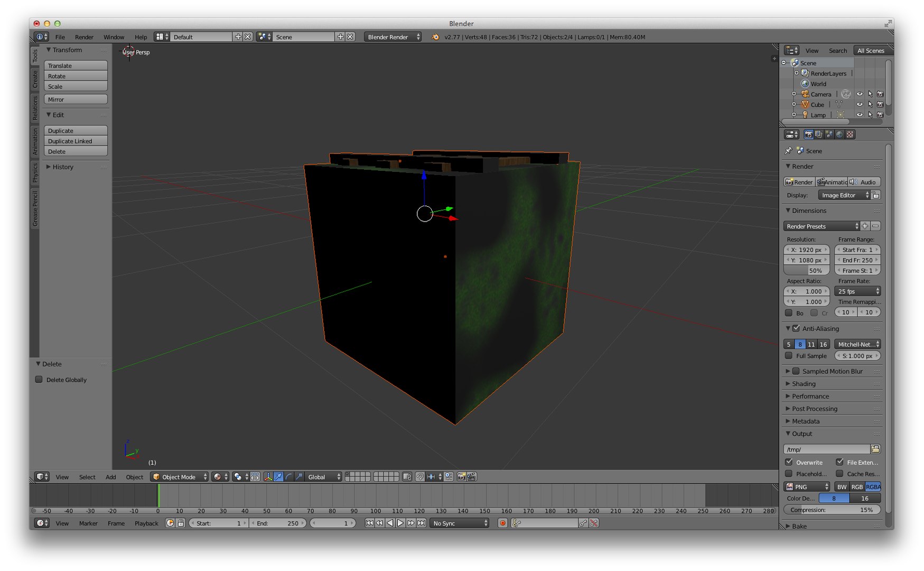Image resolution: width=924 pixels, height=571 pixels.
Task: Expand the History panel
Action: (62, 167)
